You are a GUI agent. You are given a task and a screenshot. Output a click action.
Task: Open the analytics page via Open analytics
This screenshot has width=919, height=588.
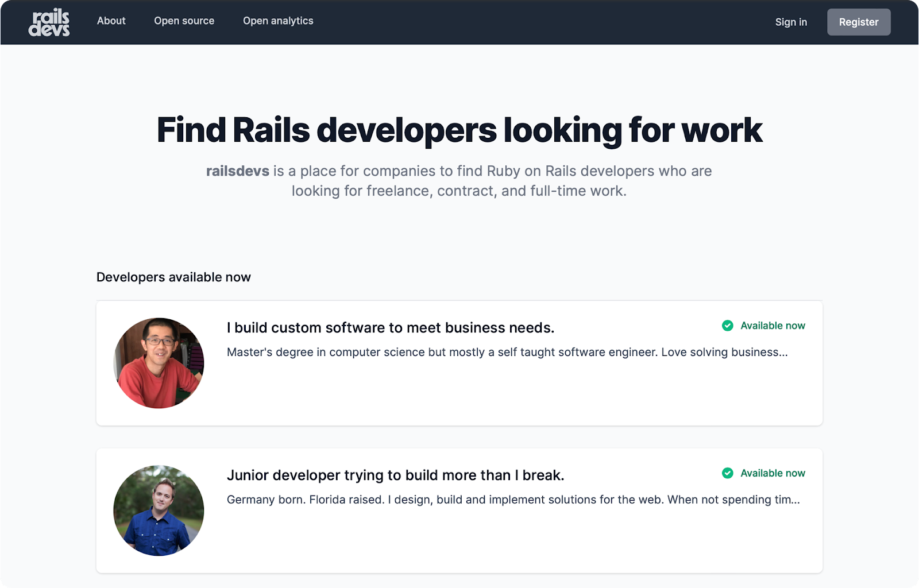click(x=278, y=21)
